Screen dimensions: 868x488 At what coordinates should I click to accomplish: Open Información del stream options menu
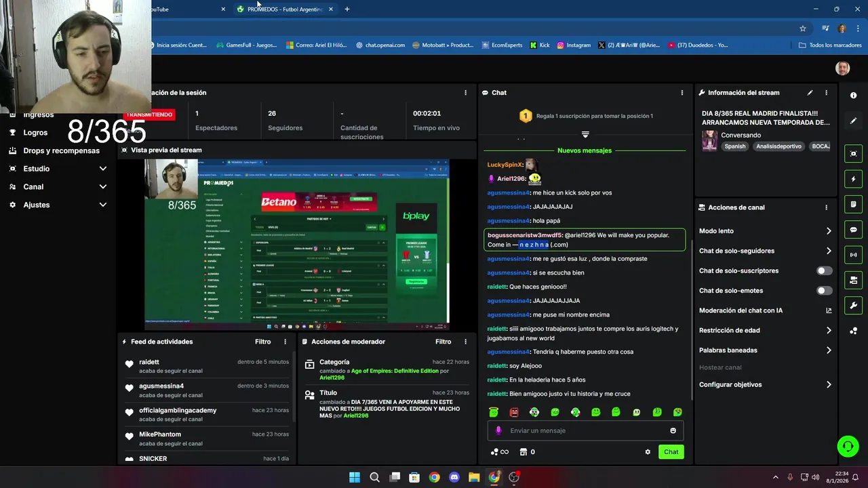pyautogui.click(x=826, y=93)
